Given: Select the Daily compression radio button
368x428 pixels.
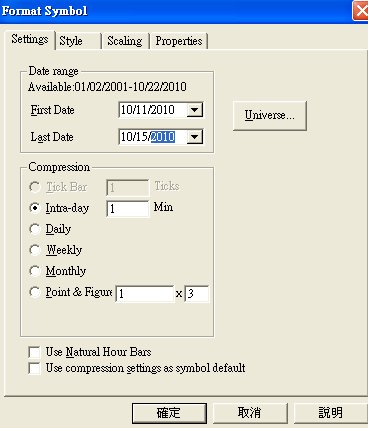Looking at the screenshot, I should pyautogui.click(x=35, y=229).
